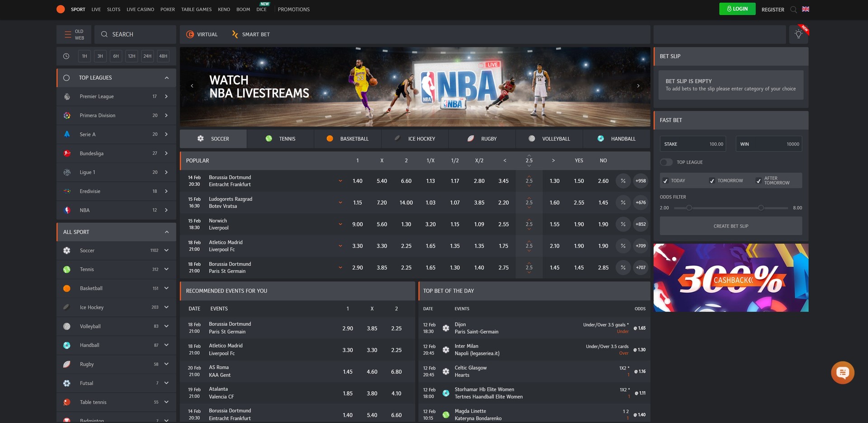
Task: Click the Rugby ball icon in sidebar
Action: click(x=67, y=364)
